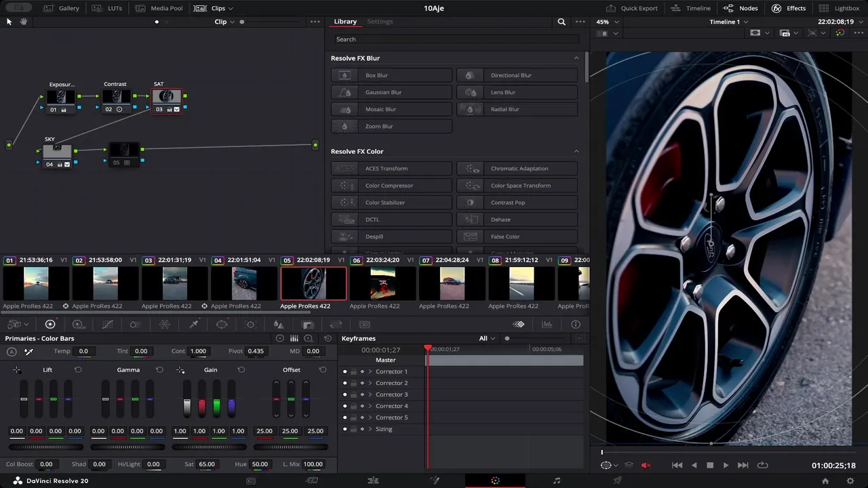Select the hand pan tool
Screen dimensions: 868x488
(x=24, y=22)
